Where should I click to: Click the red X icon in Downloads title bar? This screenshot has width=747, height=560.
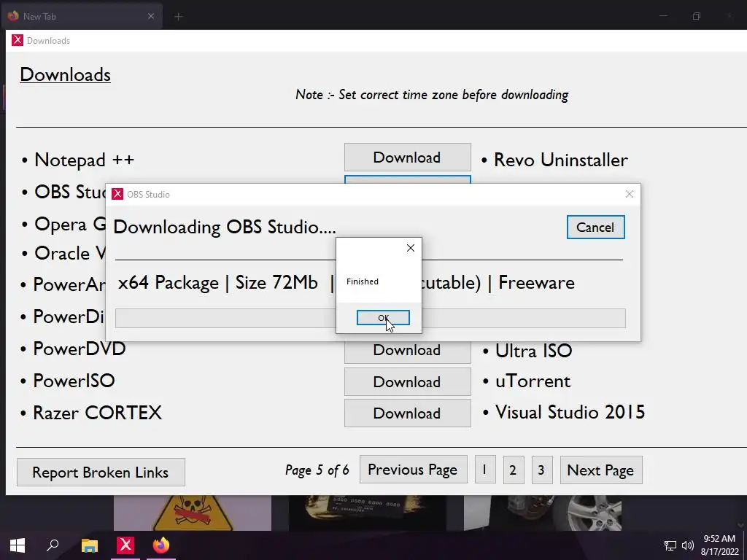[x=18, y=41]
